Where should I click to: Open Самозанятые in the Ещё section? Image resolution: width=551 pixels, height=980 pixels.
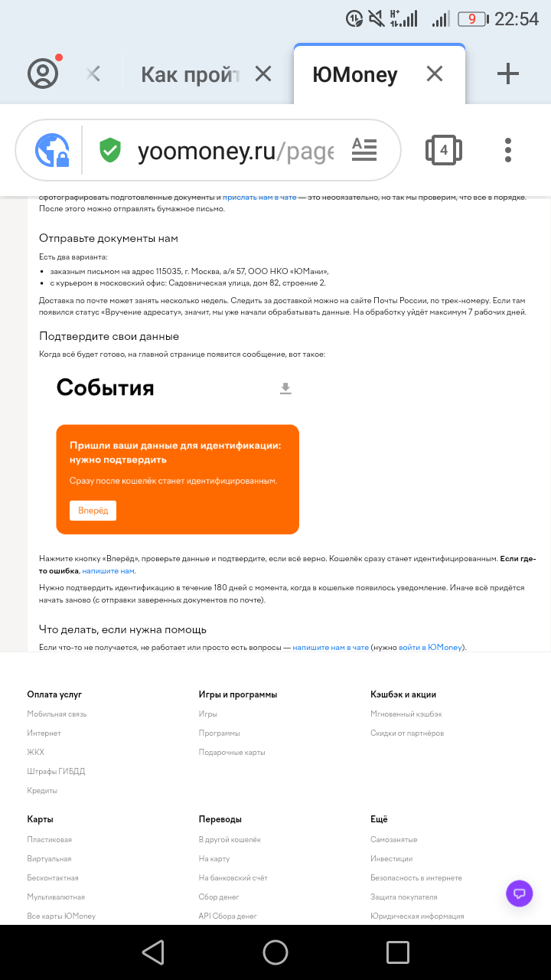point(393,839)
